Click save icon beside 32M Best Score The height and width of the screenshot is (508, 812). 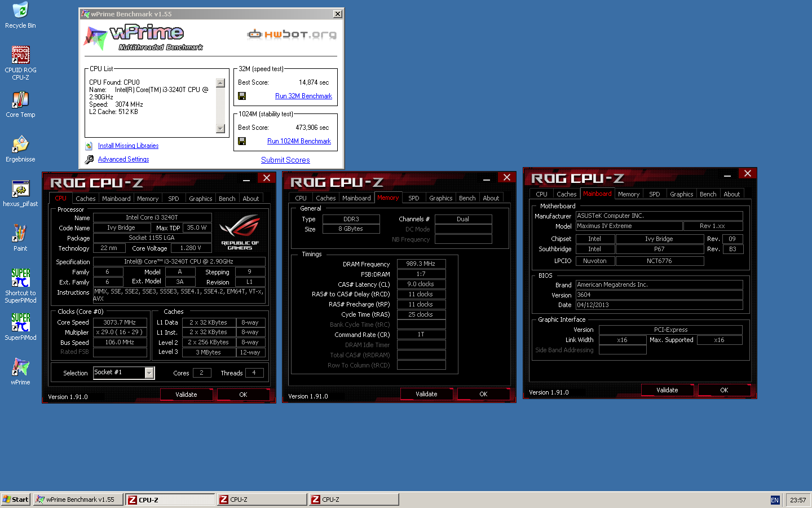pyautogui.click(x=242, y=96)
